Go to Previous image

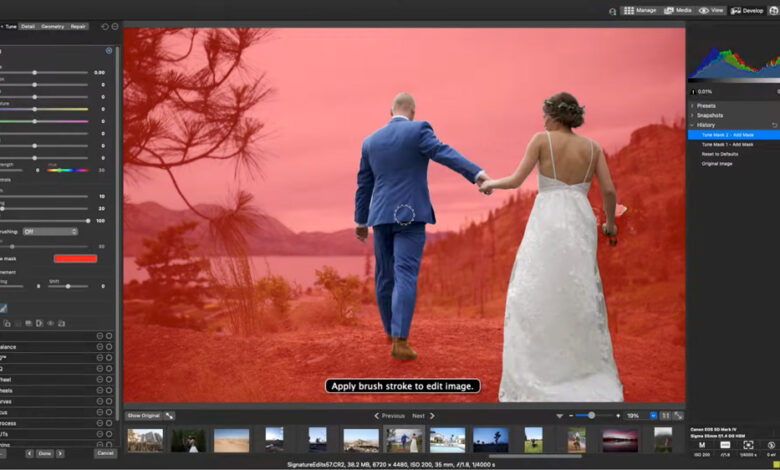click(x=389, y=416)
